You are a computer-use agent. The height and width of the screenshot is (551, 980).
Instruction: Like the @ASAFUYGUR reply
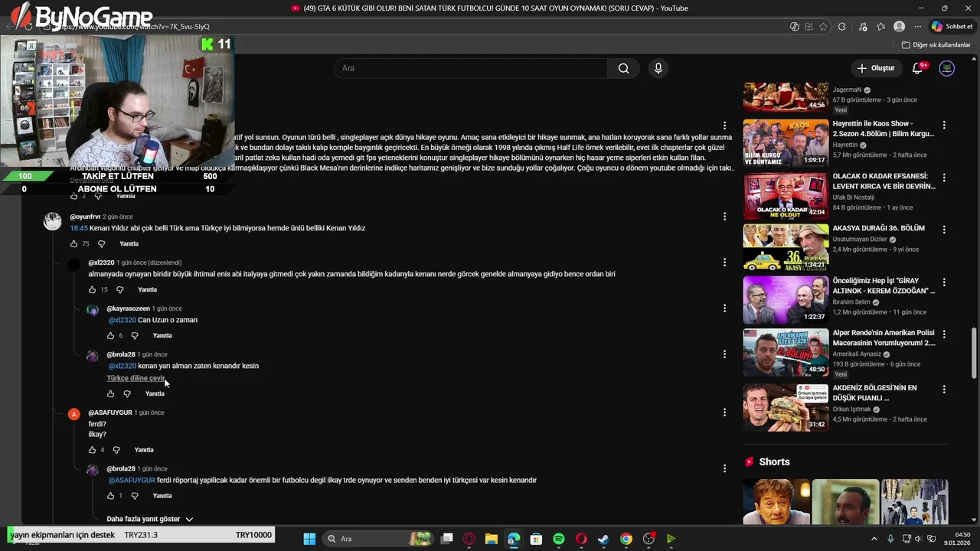pyautogui.click(x=93, y=450)
